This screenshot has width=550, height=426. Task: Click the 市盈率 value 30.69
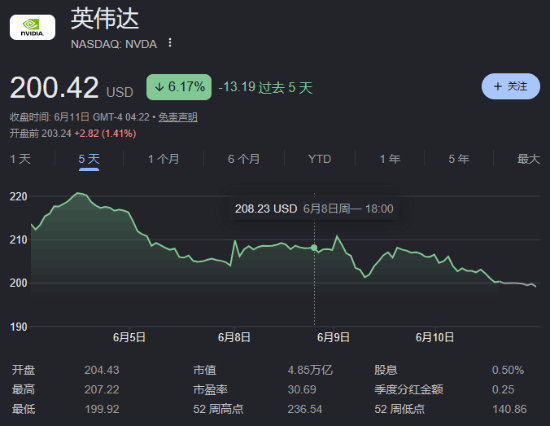(x=302, y=390)
